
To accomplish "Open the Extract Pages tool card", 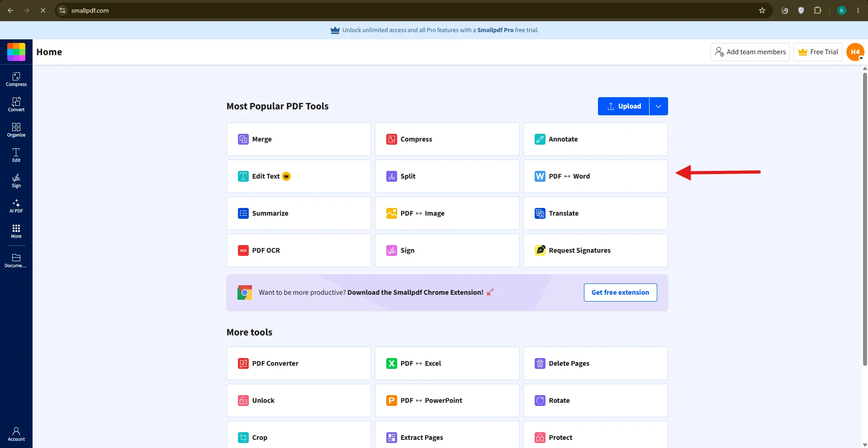I will (447, 435).
